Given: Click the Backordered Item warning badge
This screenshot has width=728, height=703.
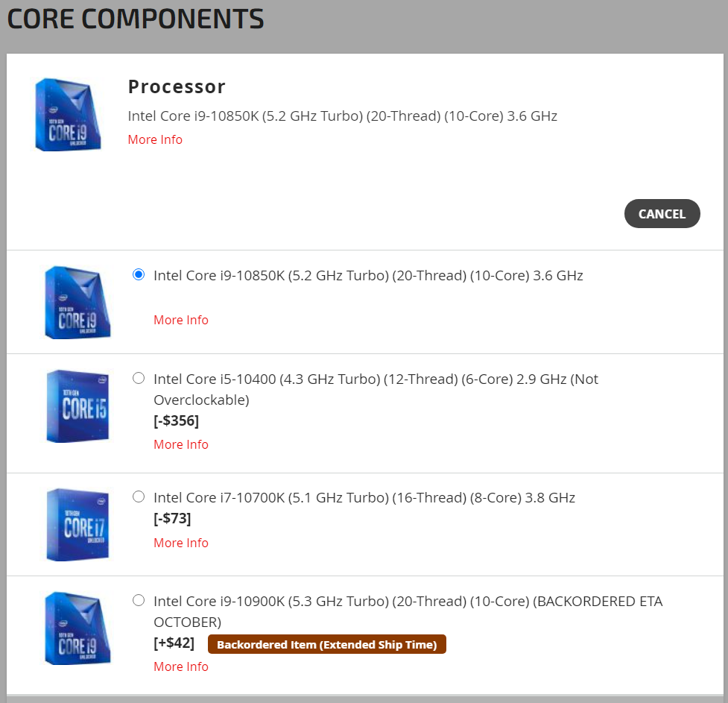Looking at the screenshot, I should click(x=327, y=644).
